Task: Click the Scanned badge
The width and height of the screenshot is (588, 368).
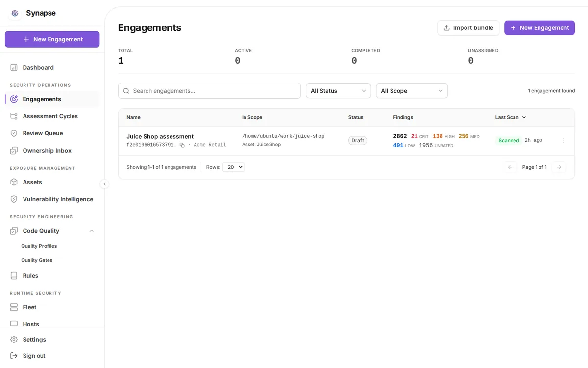Action: tap(509, 141)
